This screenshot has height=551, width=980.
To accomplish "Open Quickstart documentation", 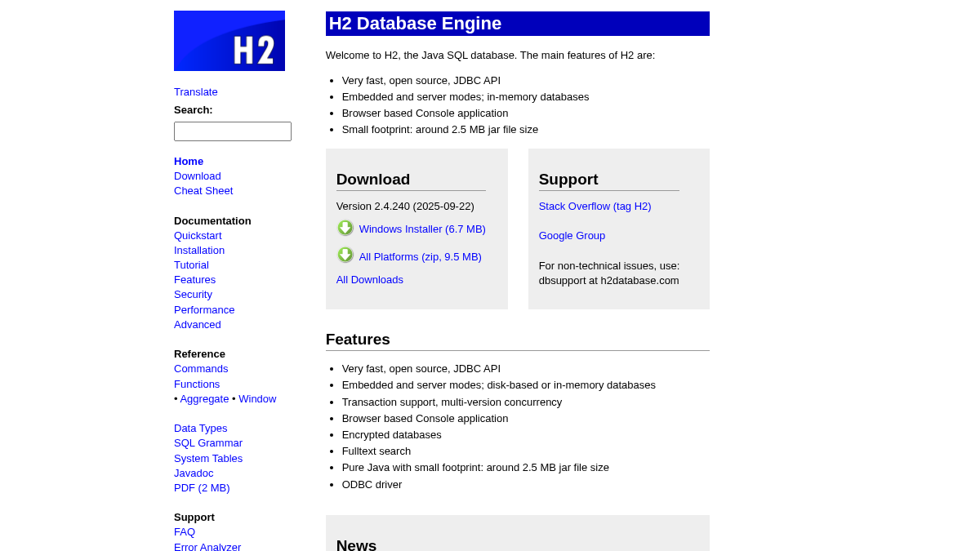I will [x=198, y=236].
